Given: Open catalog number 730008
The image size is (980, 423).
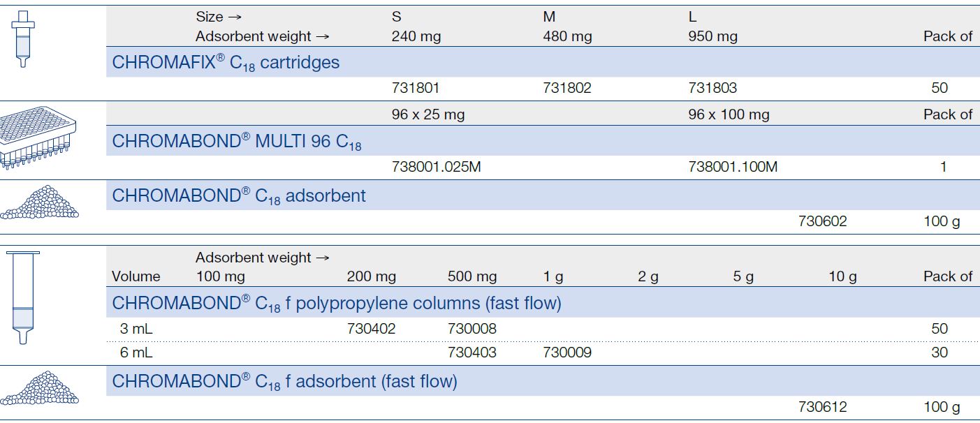Looking at the screenshot, I should (x=472, y=328).
